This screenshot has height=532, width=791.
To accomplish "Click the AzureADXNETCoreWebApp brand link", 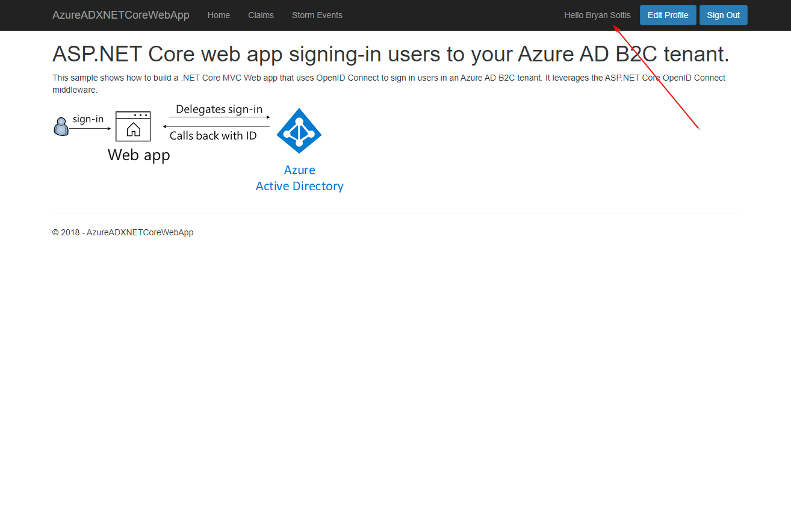I will tap(120, 15).
